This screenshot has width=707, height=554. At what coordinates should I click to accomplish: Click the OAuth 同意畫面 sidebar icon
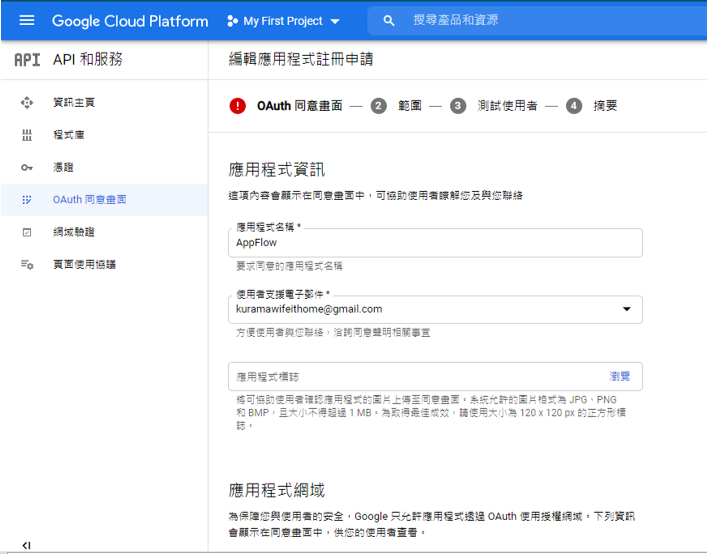click(27, 199)
